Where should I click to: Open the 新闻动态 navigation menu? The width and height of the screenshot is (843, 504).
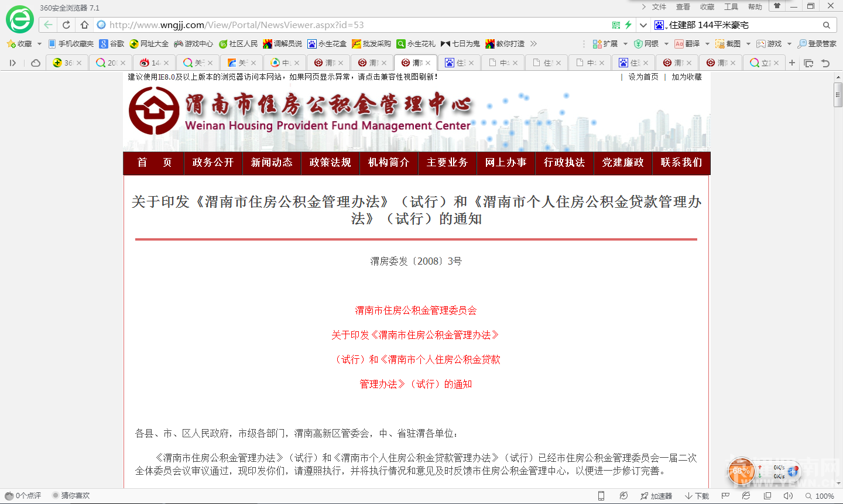point(272,163)
